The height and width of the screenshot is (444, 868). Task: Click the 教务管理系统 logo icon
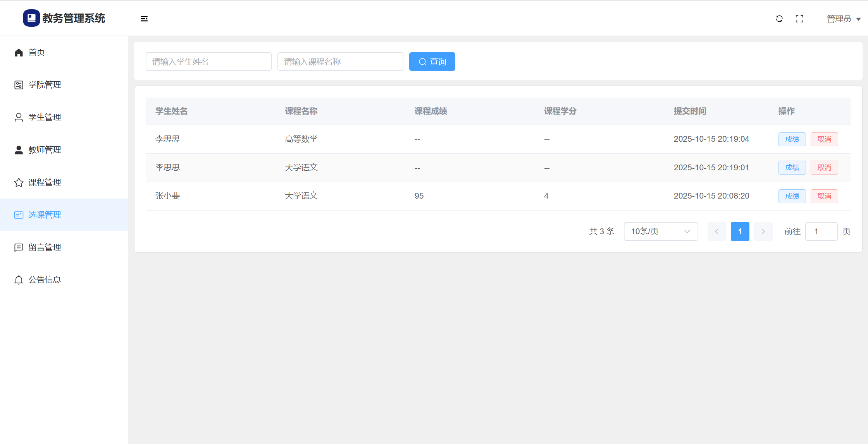(x=31, y=18)
